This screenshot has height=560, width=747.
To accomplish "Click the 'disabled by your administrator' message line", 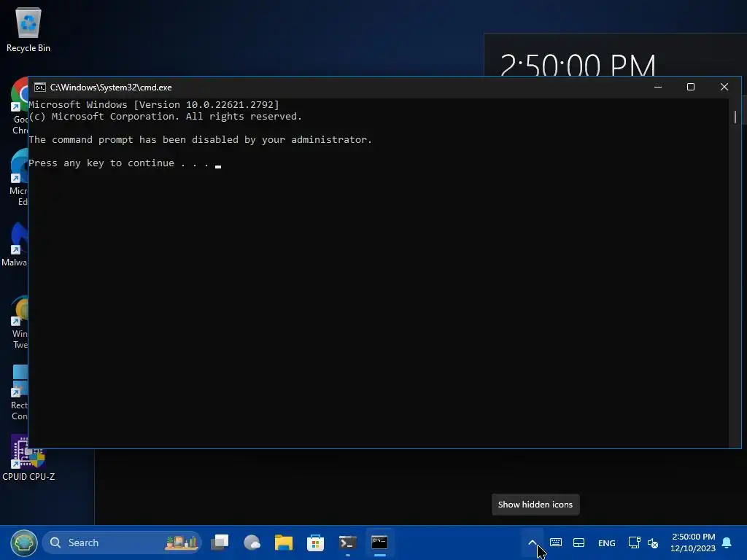I will (x=200, y=140).
